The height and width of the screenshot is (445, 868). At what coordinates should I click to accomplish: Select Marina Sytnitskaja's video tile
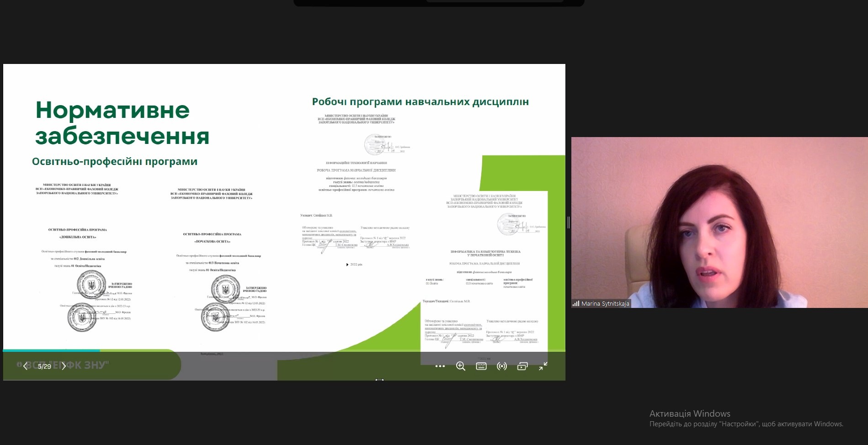(719, 222)
